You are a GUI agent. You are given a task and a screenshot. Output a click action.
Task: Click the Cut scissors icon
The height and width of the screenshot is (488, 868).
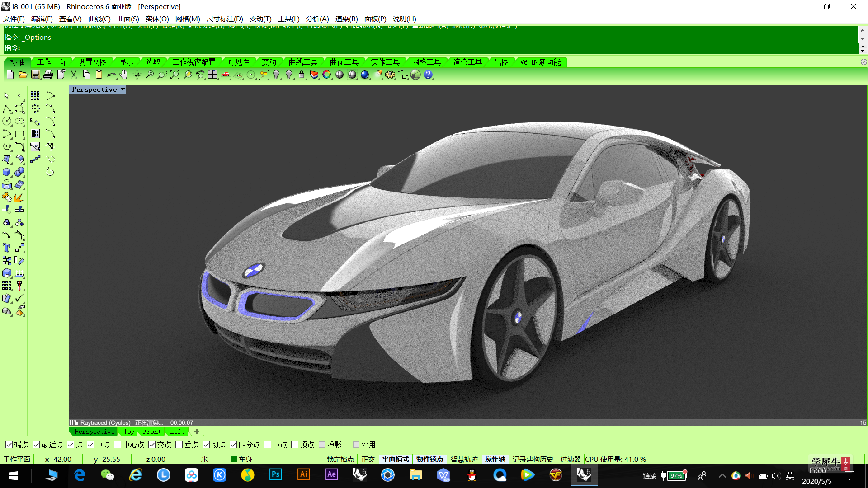pyautogui.click(x=74, y=75)
